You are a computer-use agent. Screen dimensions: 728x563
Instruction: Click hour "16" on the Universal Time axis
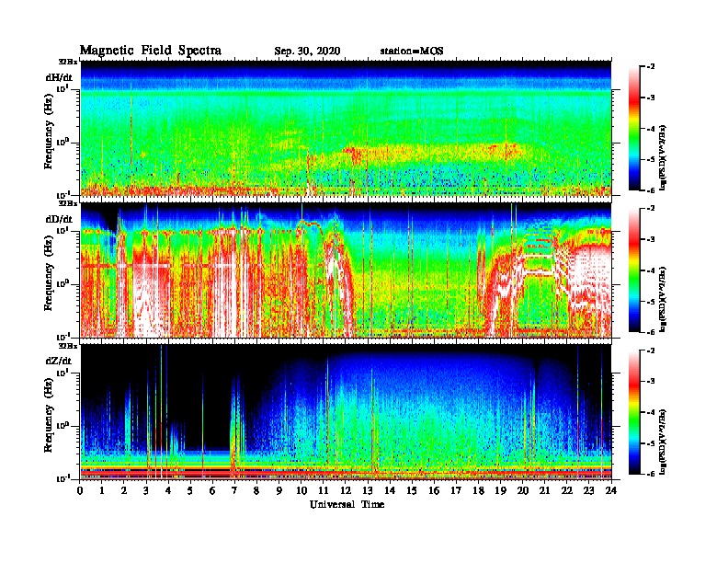click(x=434, y=490)
